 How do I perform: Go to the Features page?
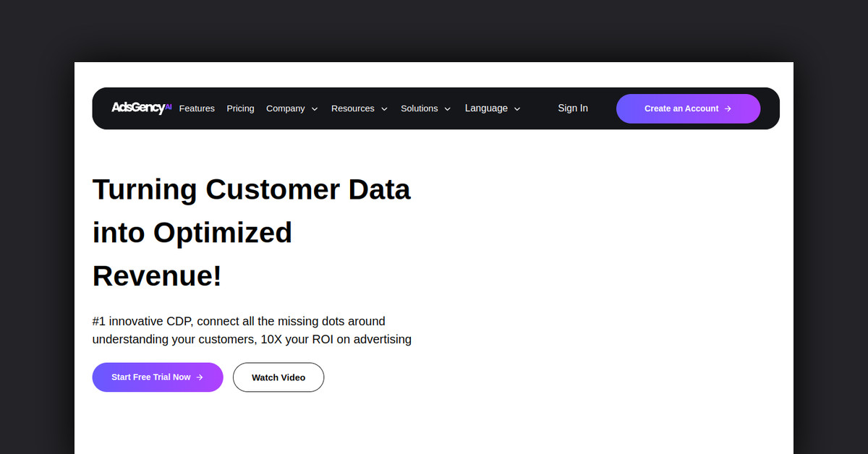(x=197, y=108)
